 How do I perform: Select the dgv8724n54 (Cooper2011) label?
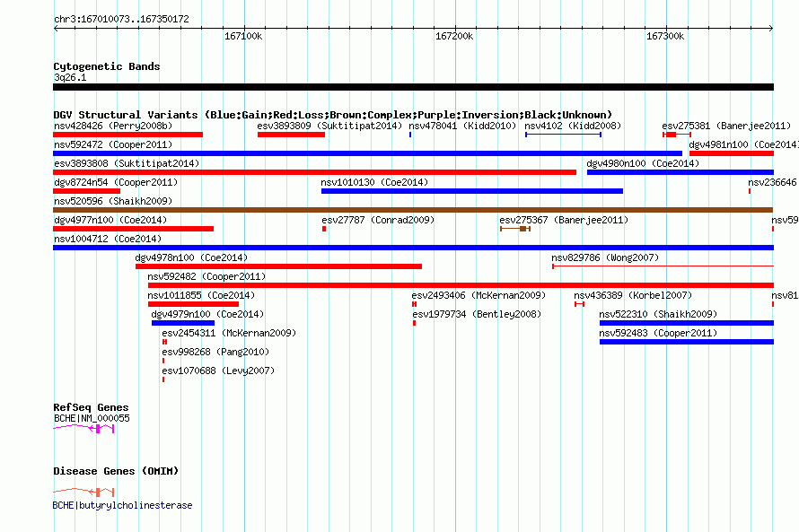(116, 182)
